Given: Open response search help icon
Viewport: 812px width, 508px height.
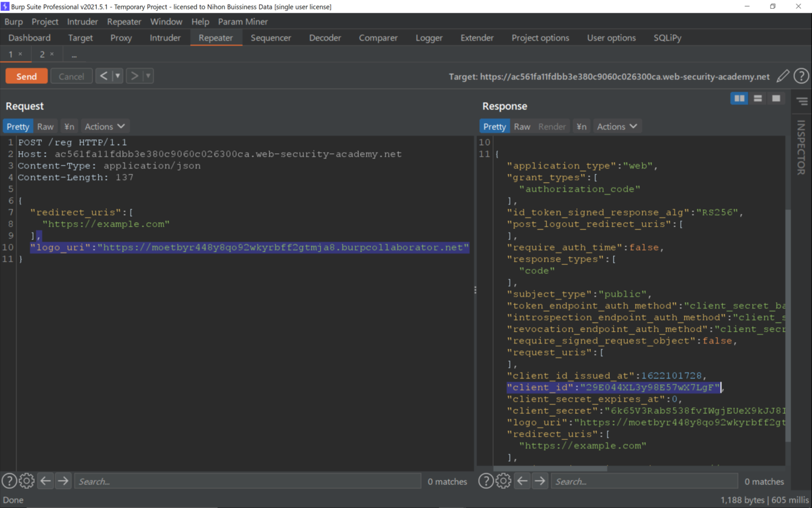Looking at the screenshot, I should [486, 481].
